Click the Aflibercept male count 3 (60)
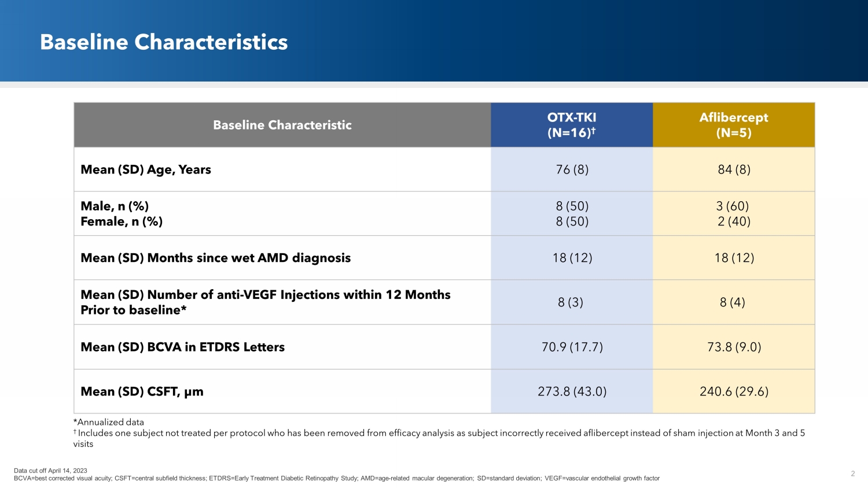Viewport: 868px width, 488px height. point(733,206)
